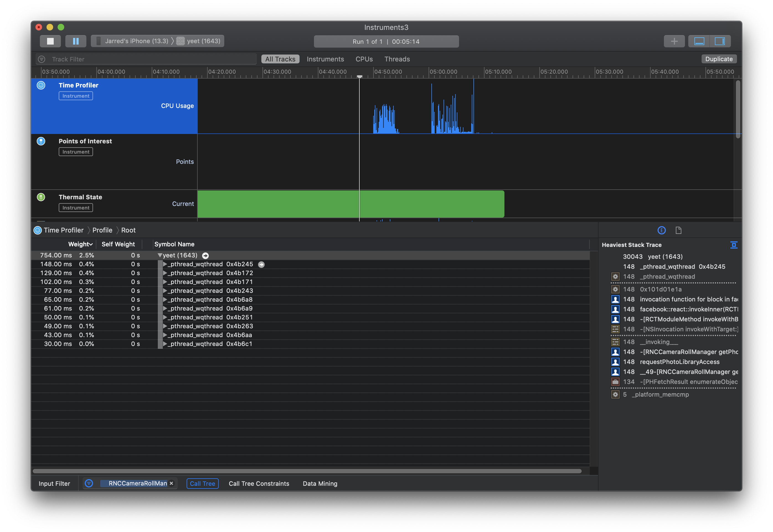The height and width of the screenshot is (532, 773).
Task: Open the run info document icon
Action: coord(678,230)
